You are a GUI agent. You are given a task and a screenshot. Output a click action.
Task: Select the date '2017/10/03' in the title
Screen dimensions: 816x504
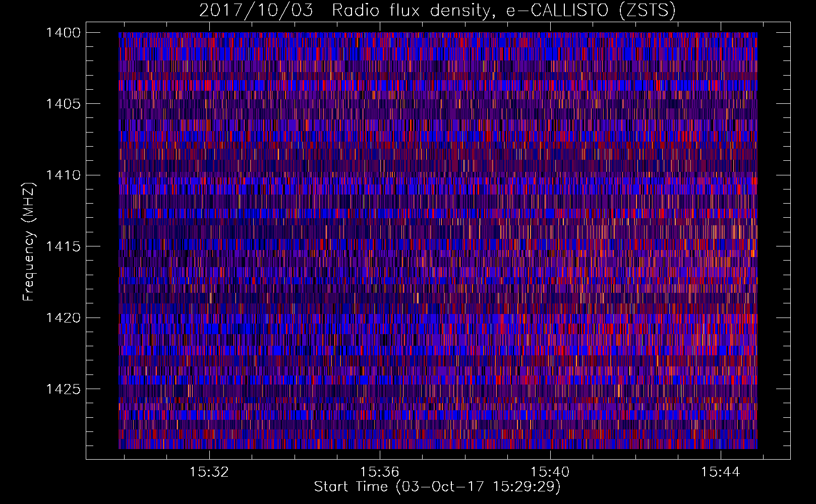(x=256, y=10)
